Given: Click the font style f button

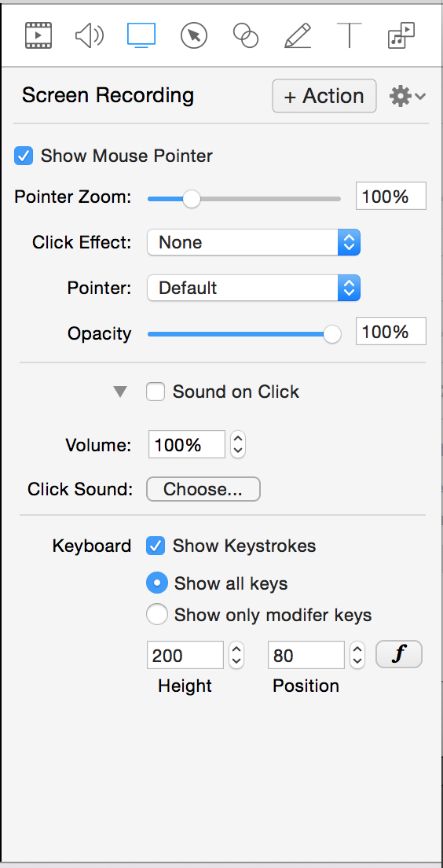Looking at the screenshot, I should coord(399,655).
